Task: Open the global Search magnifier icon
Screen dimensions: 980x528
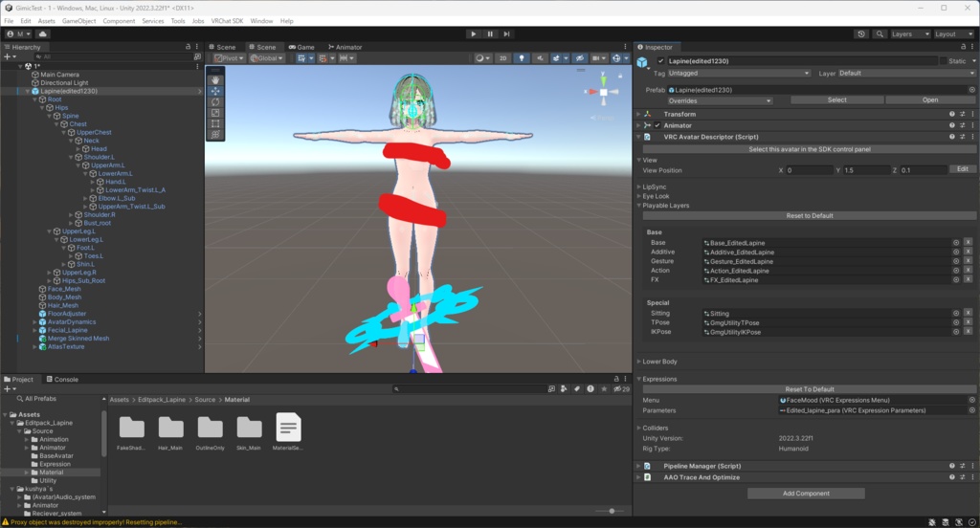Action: 880,33
